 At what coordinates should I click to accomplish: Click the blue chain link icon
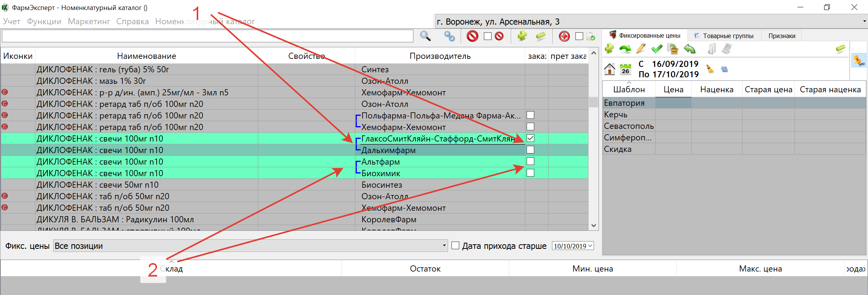(449, 36)
